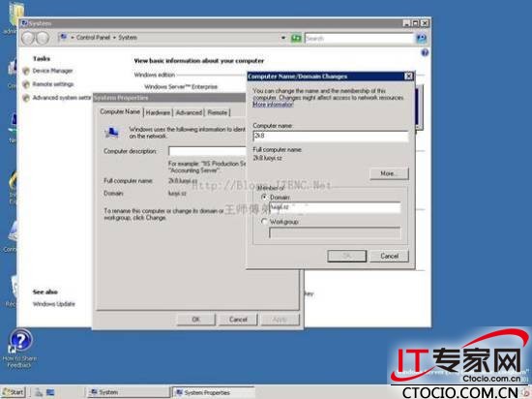Select the Workgroup radio button
Screen dimensions: 532x399
tap(264, 222)
